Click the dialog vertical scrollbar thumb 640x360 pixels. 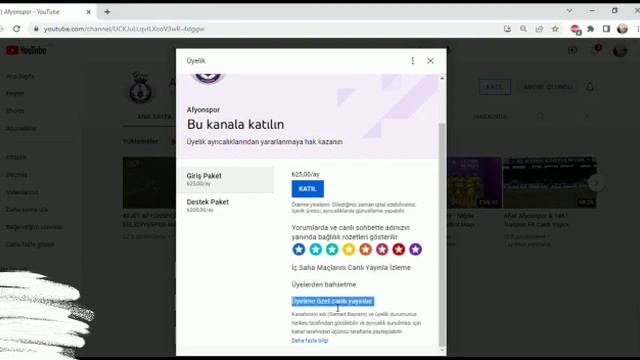(x=442, y=235)
